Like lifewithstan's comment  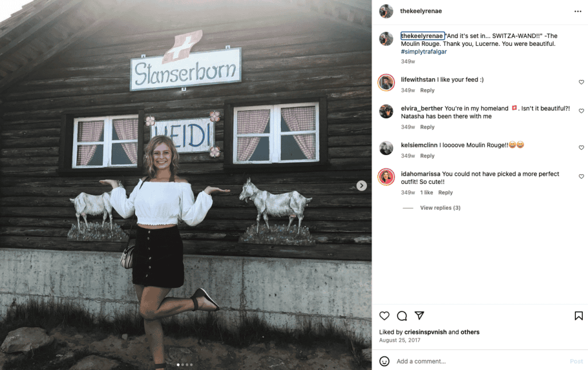[x=581, y=82]
